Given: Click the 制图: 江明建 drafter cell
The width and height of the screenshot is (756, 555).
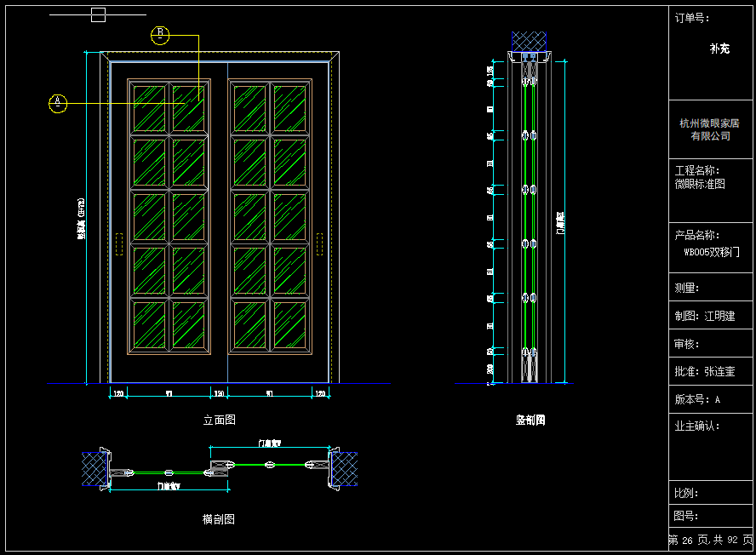Looking at the screenshot, I should click(704, 316).
